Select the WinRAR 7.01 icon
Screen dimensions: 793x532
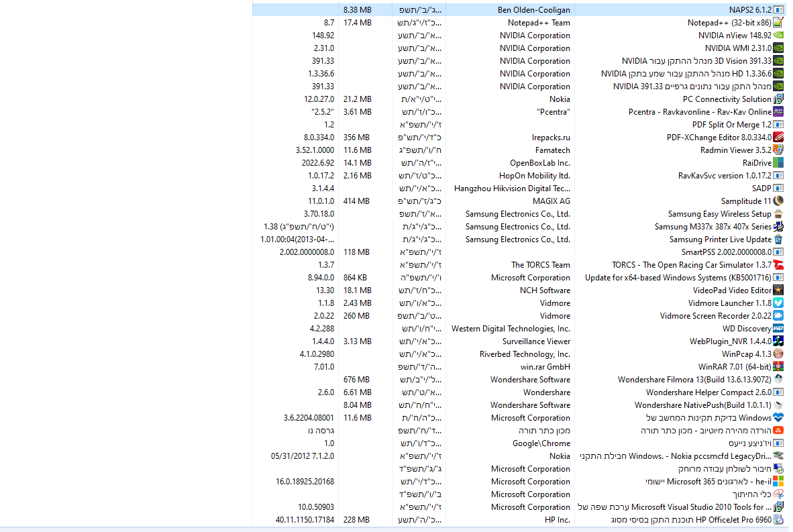coord(778,367)
